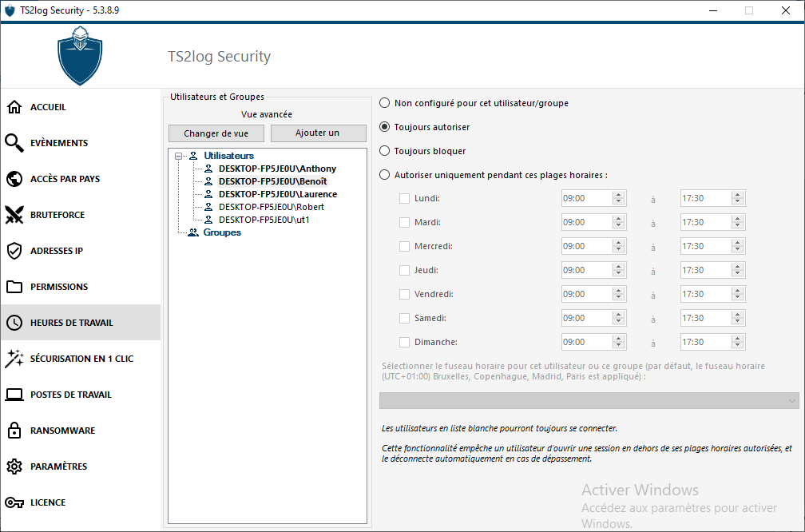Click the Permissions folder icon
Screen dimensions: 805x532
click(x=14, y=287)
